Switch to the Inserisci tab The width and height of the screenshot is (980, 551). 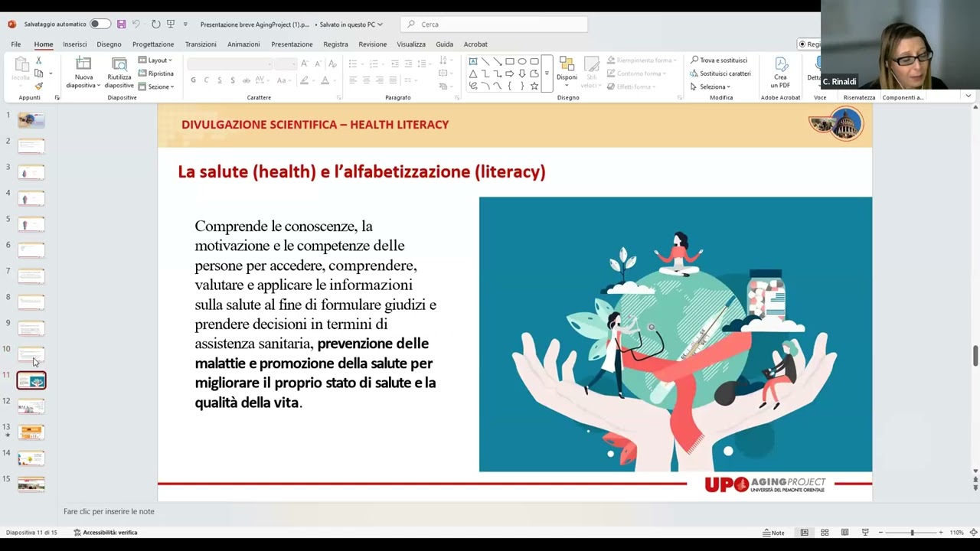(75, 44)
